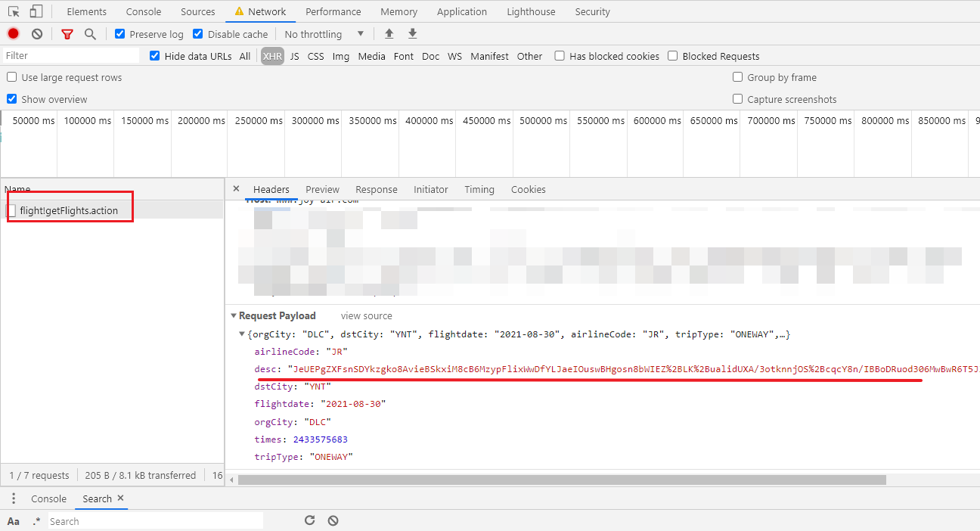Close the request details pane

coord(236,189)
